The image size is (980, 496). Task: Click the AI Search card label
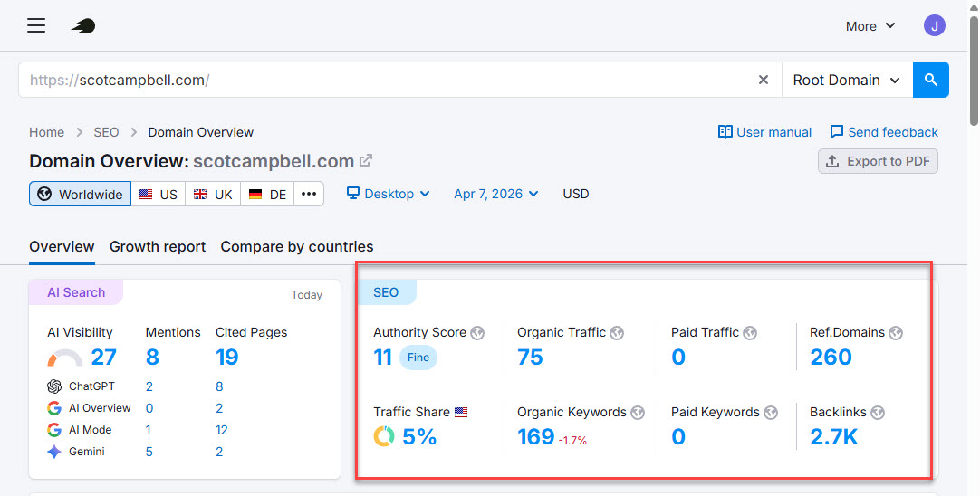(x=76, y=292)
